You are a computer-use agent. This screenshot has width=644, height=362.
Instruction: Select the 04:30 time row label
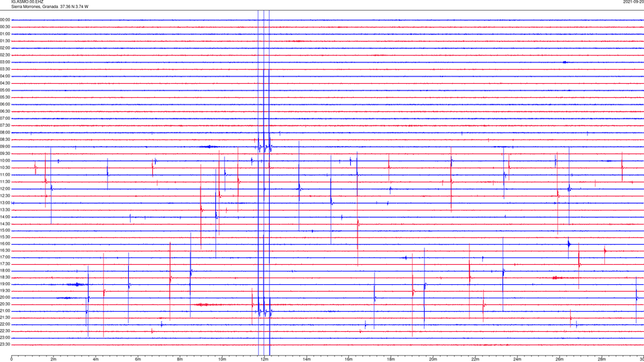[x=5, y=83]
